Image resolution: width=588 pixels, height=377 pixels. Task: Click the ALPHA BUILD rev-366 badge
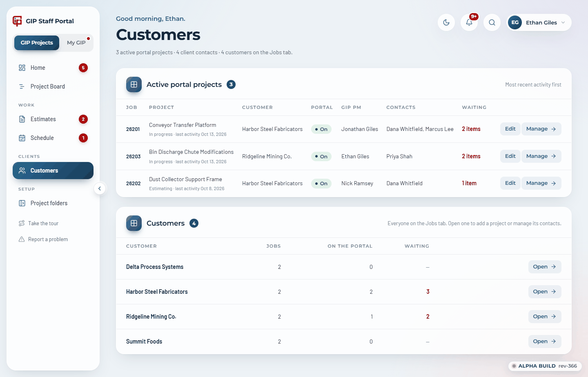tap(545, 366)
